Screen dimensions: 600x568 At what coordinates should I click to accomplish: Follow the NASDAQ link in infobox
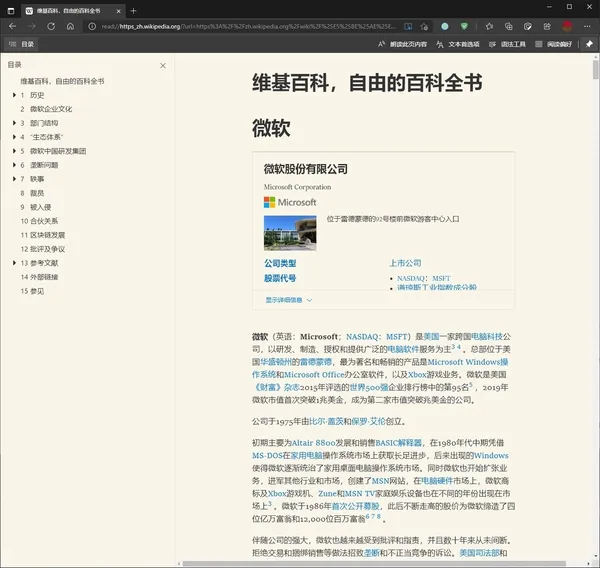click(x=411, y=278)
